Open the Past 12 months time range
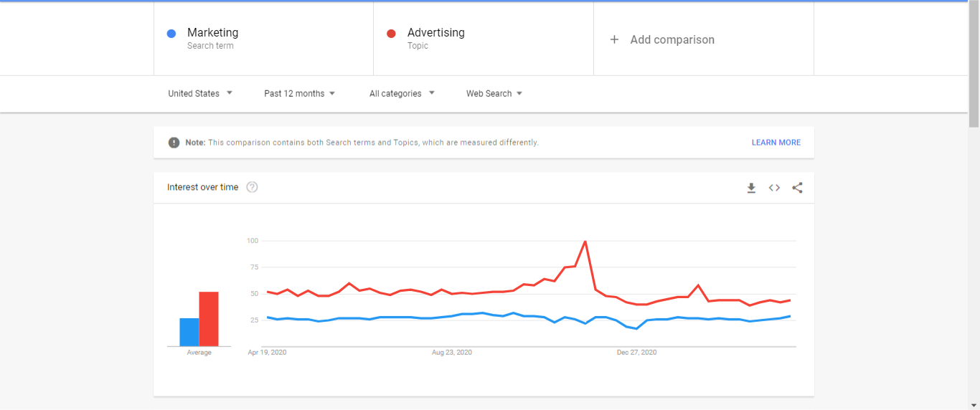 click(299, 93)
